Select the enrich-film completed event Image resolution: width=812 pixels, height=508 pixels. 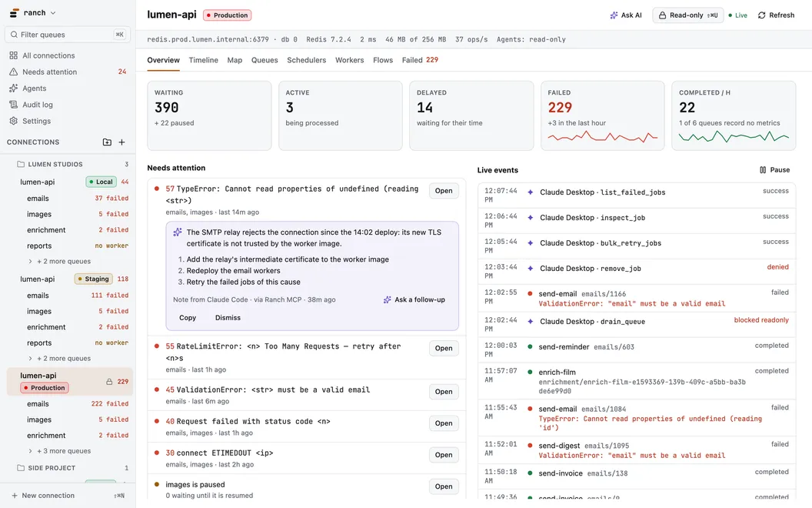(x=637, y=381)
